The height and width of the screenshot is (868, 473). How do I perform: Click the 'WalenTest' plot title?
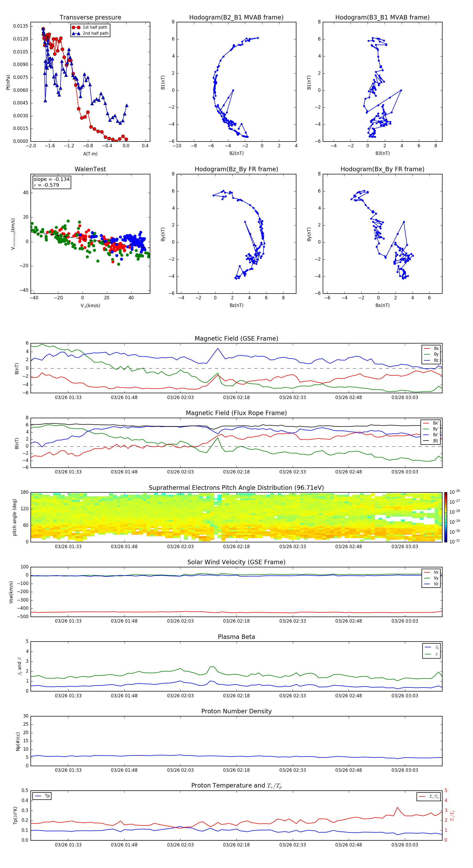(x=90, y=169)
